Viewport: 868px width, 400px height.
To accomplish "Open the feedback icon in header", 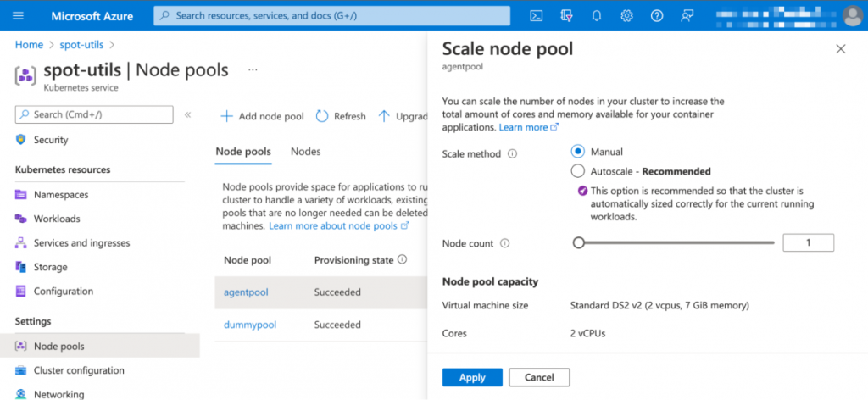I will point(687,16).
